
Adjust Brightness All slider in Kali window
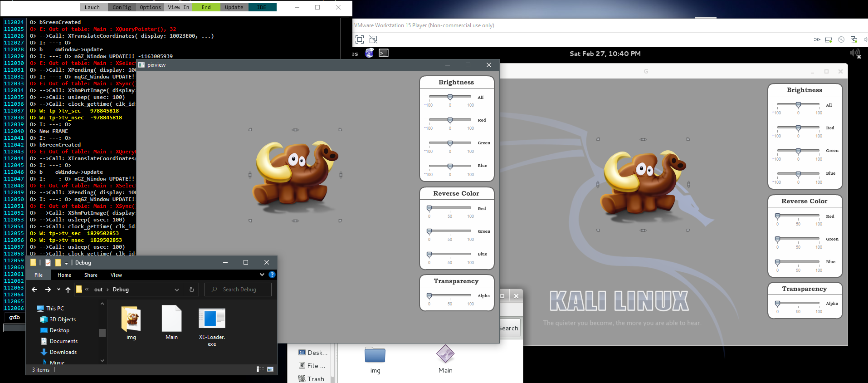pos(798,105)
